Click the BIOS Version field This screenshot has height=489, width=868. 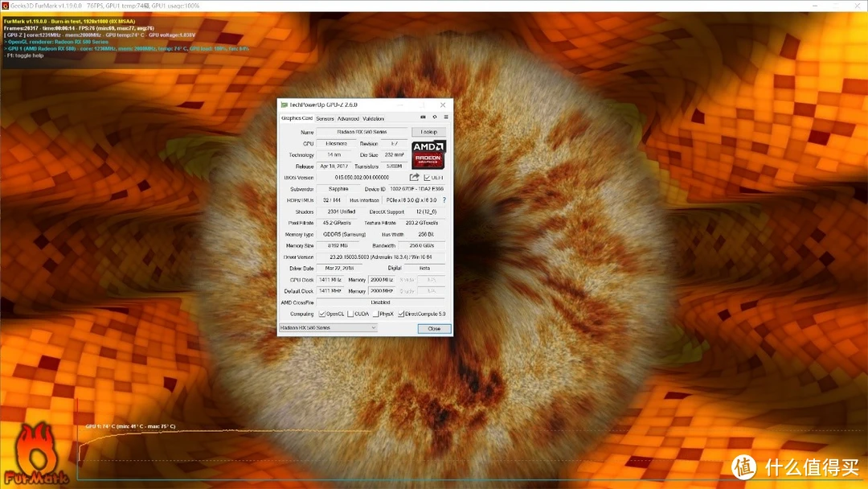pos(362,177)
